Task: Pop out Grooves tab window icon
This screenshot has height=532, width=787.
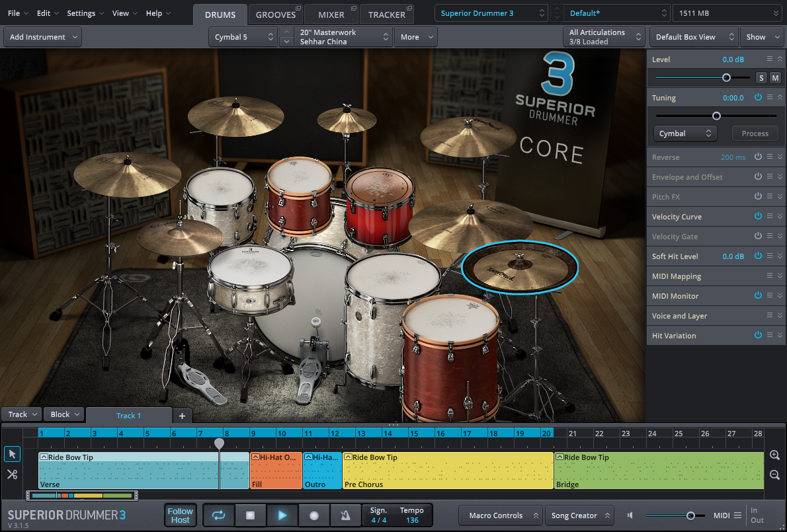Action: tap(298, 9)
